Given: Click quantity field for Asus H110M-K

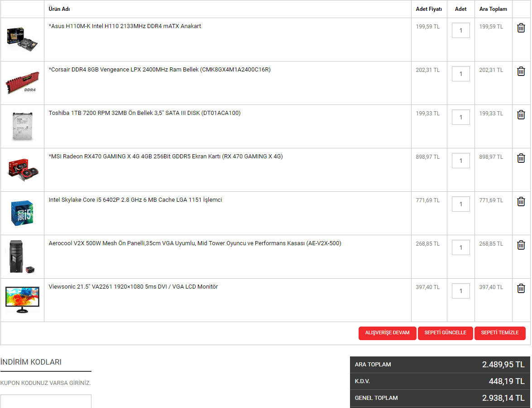Looking at the screenshot, I should tap(460, 30).
